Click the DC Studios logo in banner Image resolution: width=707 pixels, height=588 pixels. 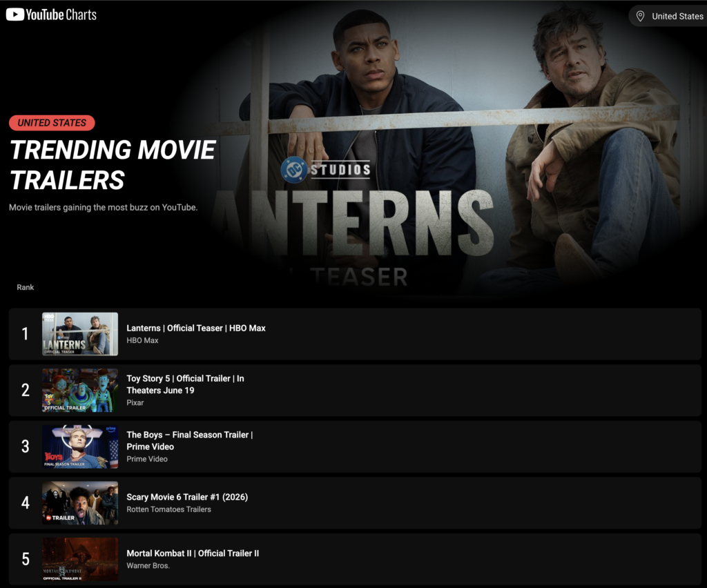click(x=326, y=169)
